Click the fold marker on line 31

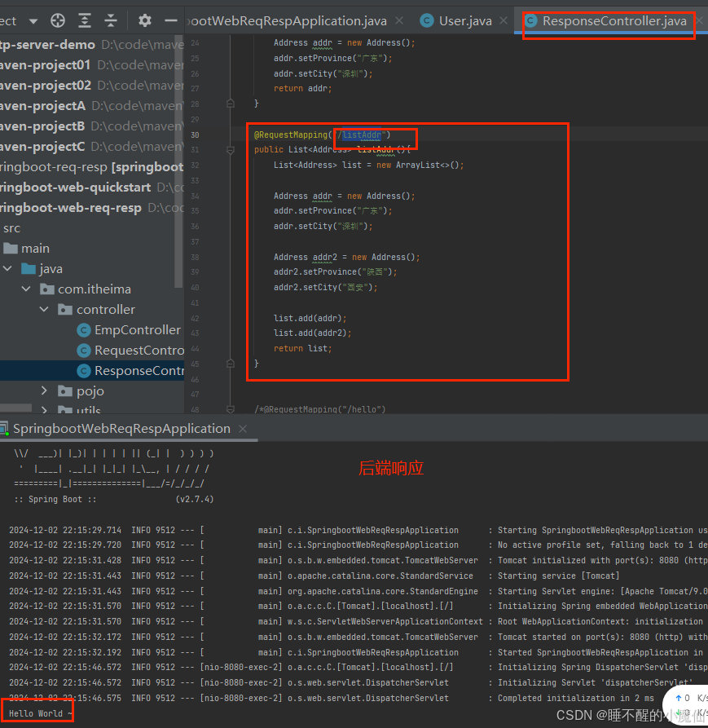coord(230,149)
